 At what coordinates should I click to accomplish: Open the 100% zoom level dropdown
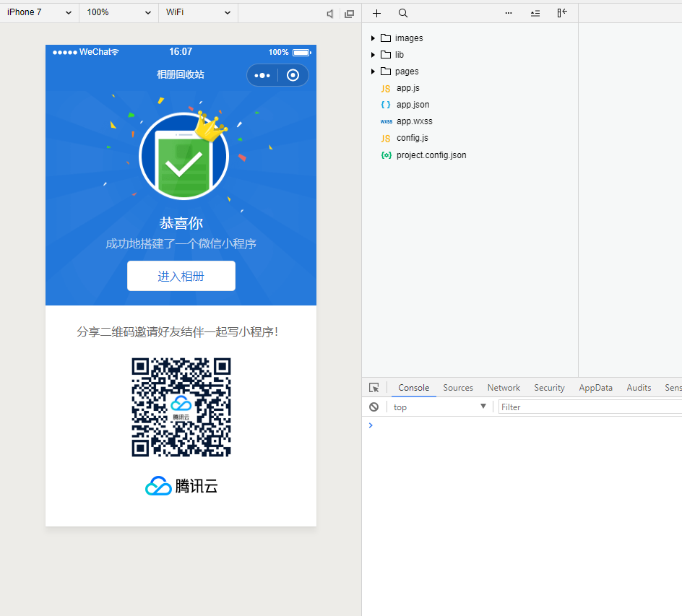tap(118, 12)
